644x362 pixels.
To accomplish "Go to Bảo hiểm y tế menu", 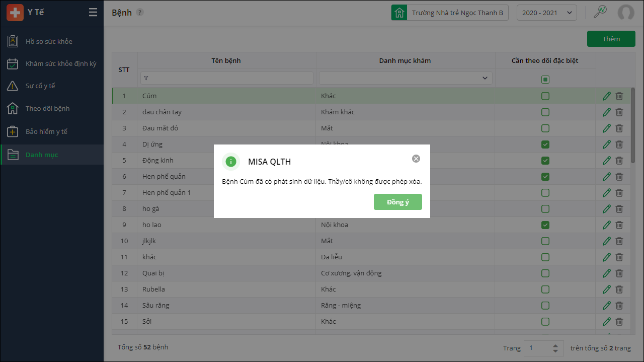I will [x=46, y=131].
